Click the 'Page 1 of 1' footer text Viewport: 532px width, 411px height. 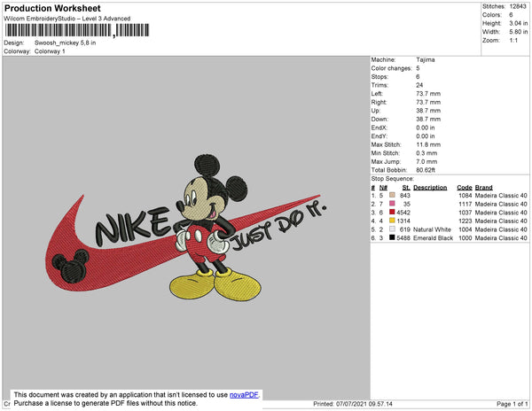[512, 404]
